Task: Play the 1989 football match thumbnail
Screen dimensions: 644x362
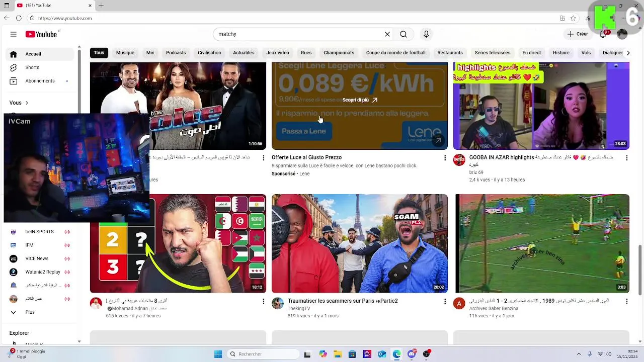Action: (x=541, y=243)
